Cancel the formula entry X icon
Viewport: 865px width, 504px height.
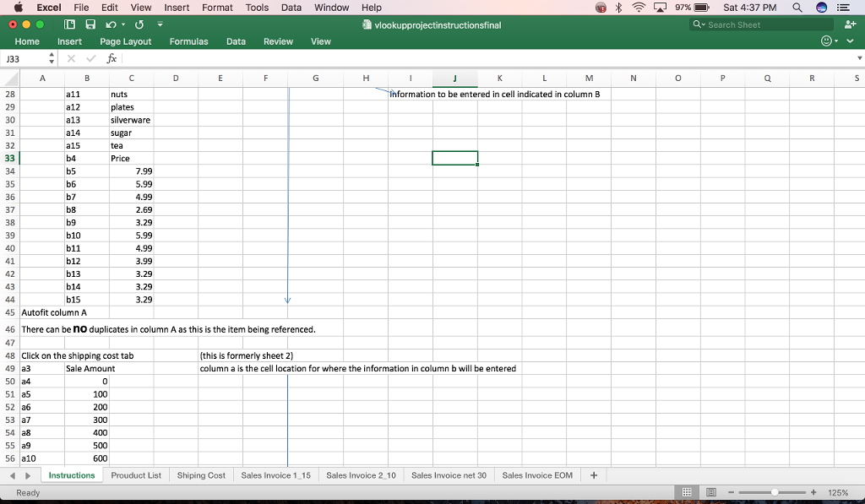tap(71, 58)
